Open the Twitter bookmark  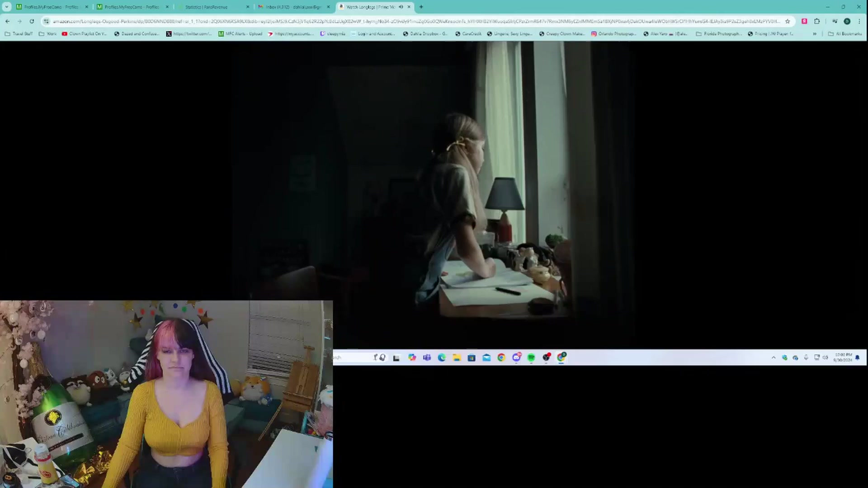point(189,34)
